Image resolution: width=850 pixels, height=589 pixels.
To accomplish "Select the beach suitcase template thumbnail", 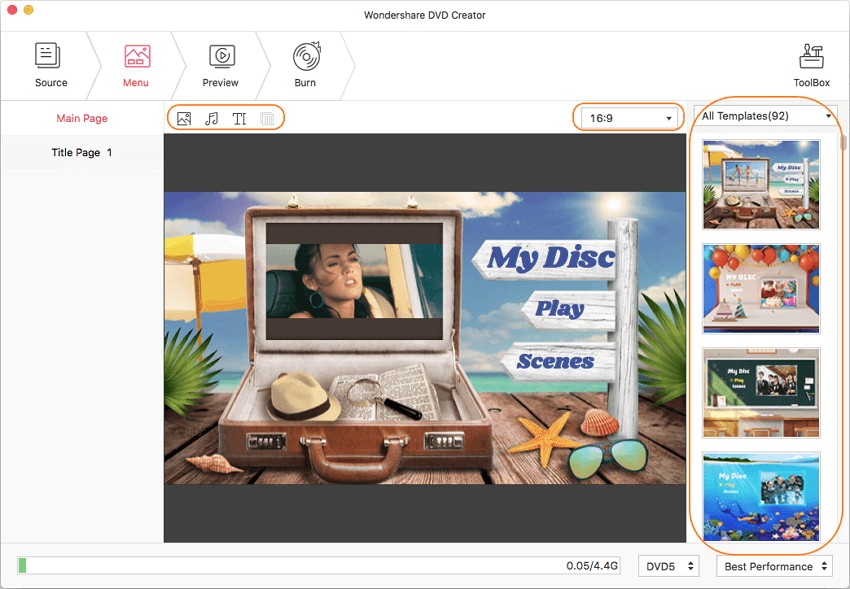I will 761,184.
